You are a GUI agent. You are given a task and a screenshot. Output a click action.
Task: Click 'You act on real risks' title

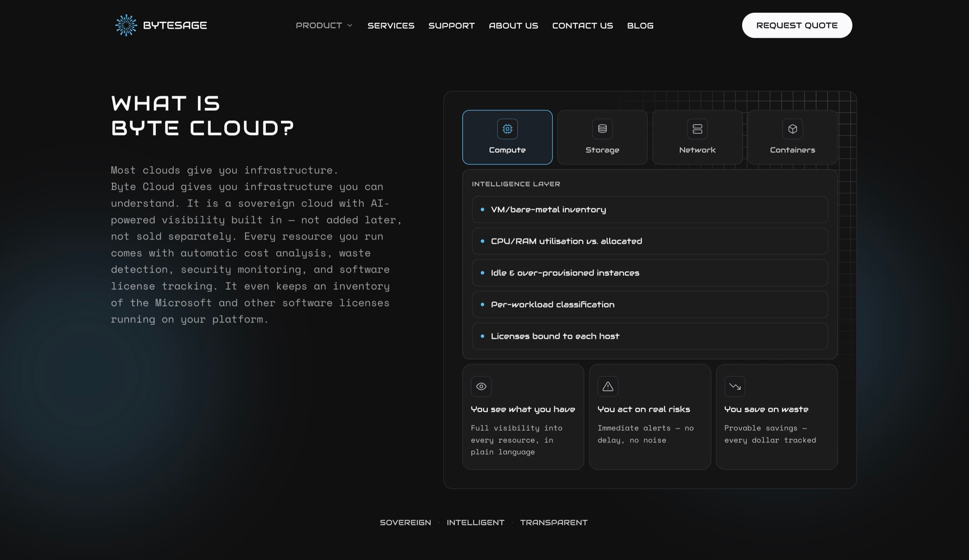644,409
